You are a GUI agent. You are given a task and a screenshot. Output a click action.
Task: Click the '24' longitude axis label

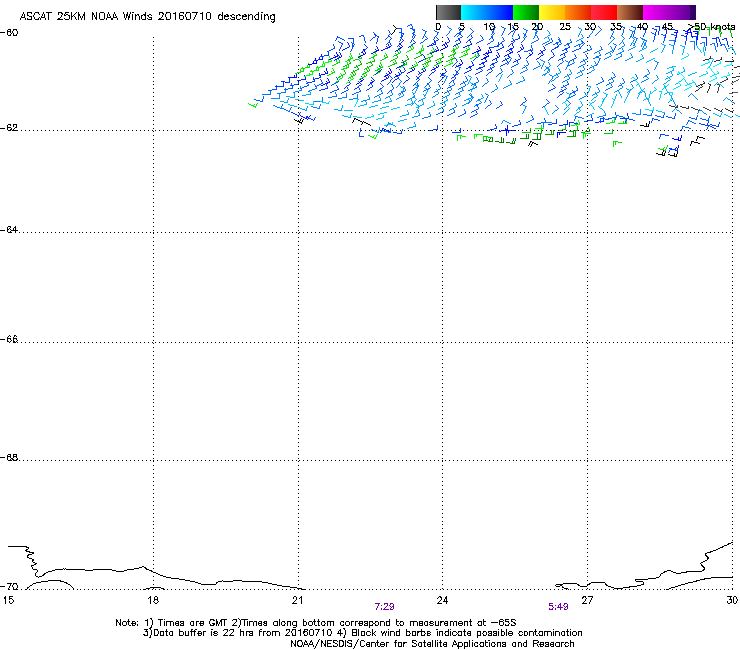(442, 600)
